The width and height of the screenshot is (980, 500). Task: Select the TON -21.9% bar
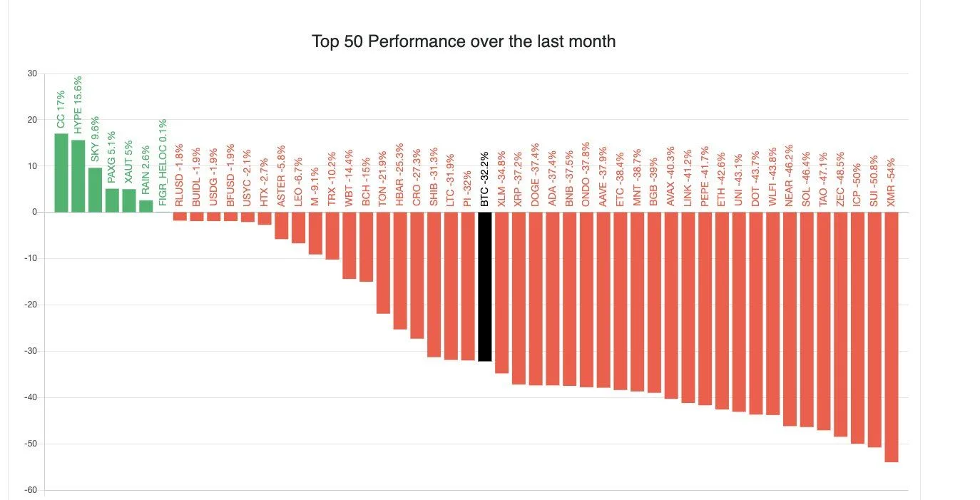tap(383, 262)
